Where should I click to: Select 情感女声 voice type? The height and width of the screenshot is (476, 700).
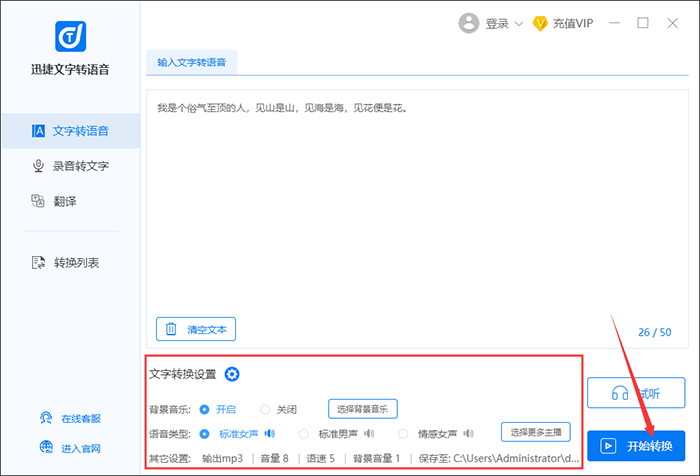click(x=403, y=434)
